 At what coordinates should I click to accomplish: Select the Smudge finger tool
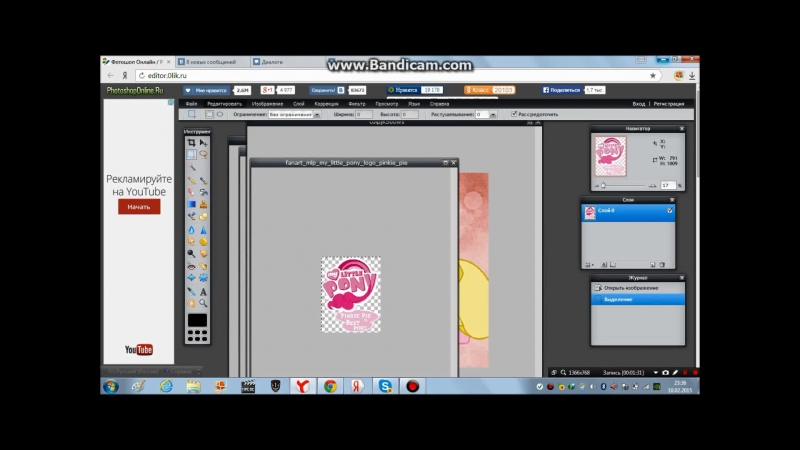[191, 241]
